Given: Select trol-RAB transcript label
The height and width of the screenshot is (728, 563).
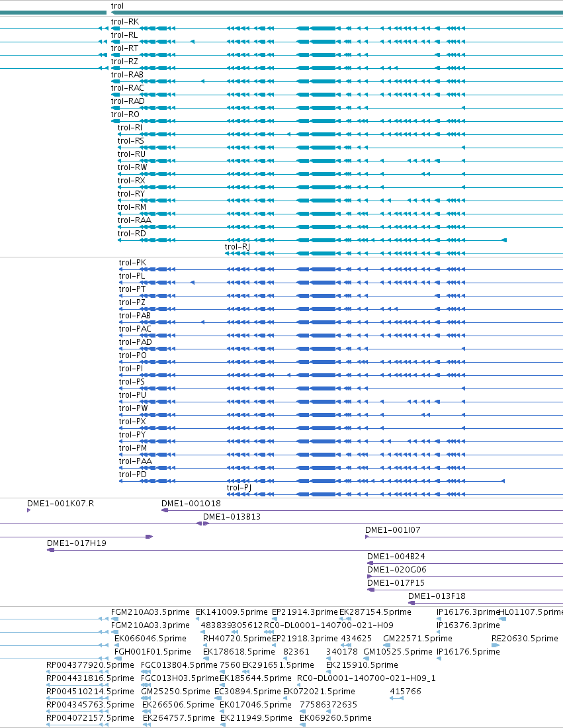Looking at the screenshot, I should point(127,75).
